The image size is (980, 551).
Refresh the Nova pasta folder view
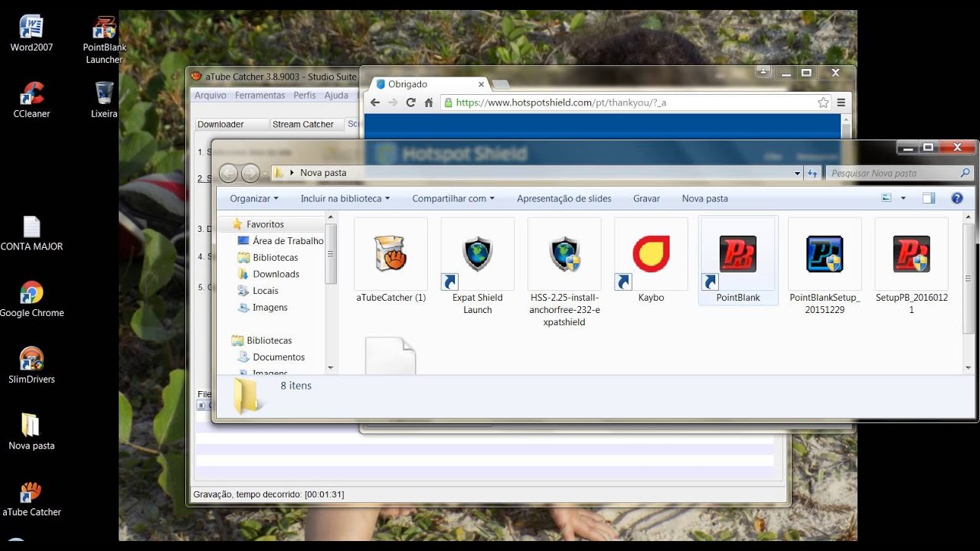[812, 173]
